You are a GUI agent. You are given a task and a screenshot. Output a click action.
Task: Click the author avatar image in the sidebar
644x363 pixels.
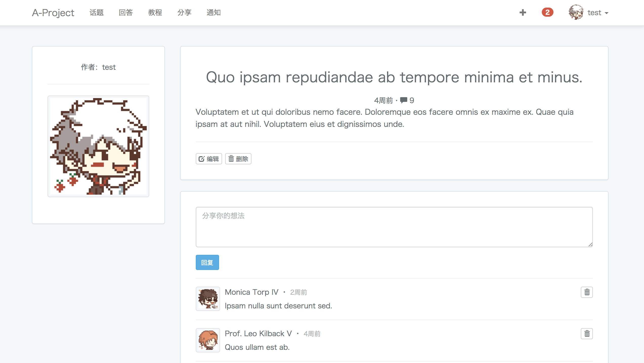pyautogui.click(x=98, y=146)
